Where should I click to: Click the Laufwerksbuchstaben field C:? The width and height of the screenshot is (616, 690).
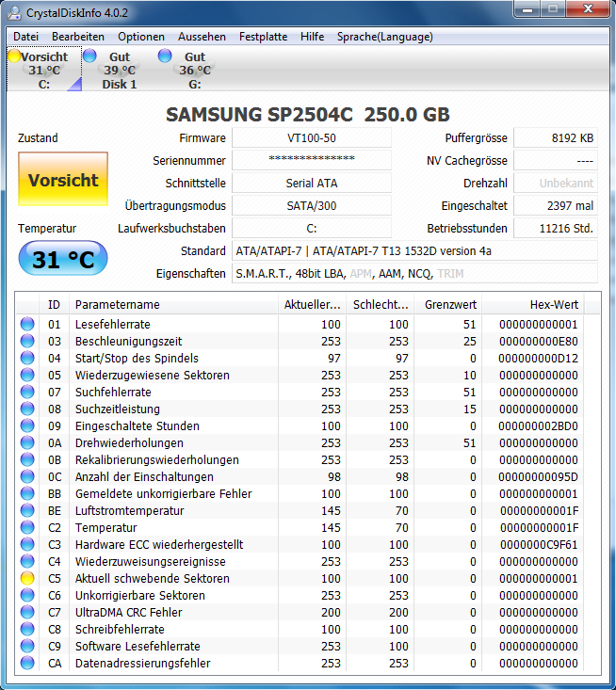[x=312, y=229]
